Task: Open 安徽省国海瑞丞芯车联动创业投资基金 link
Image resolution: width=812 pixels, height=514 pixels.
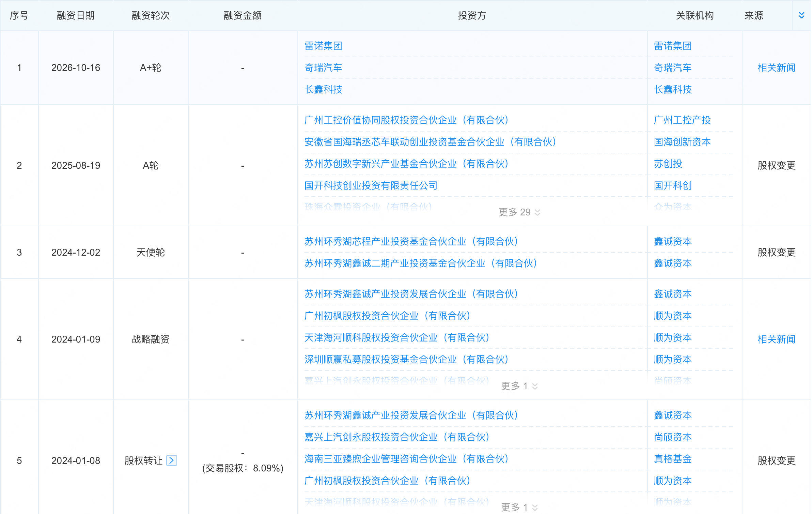Action: tap(431, 142)
